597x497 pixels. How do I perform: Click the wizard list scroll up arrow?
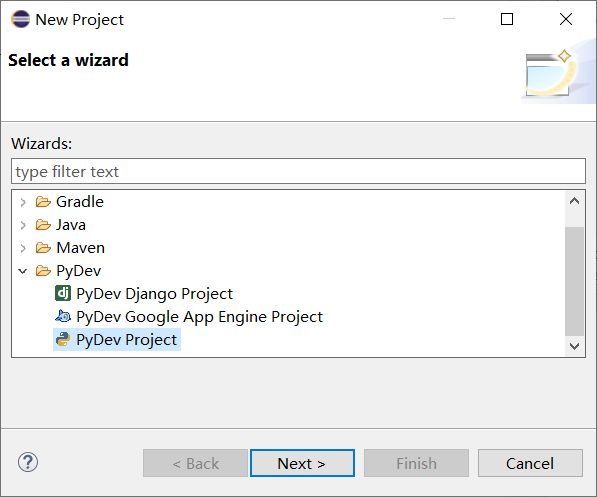coord(575,201)
